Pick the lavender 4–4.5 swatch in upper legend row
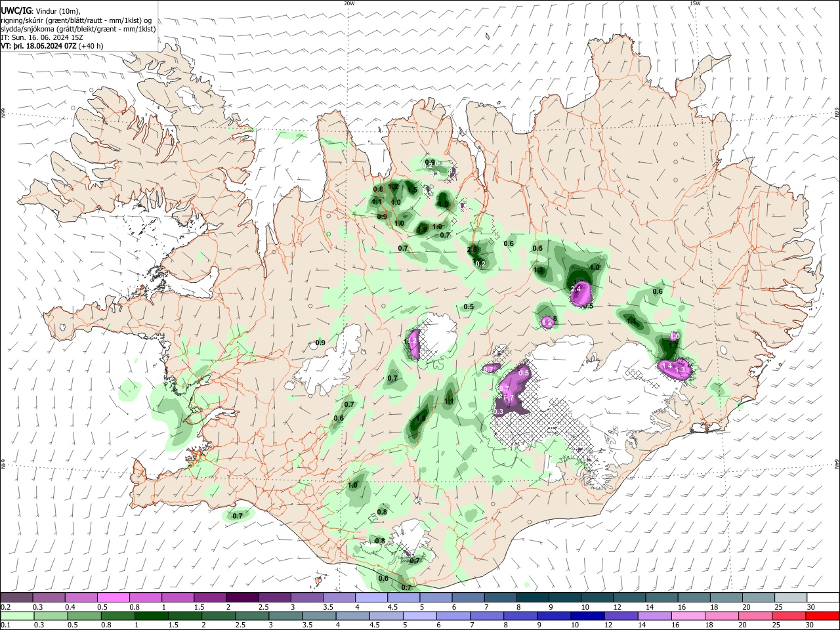840x630 pixels. (x=371, y=598)
